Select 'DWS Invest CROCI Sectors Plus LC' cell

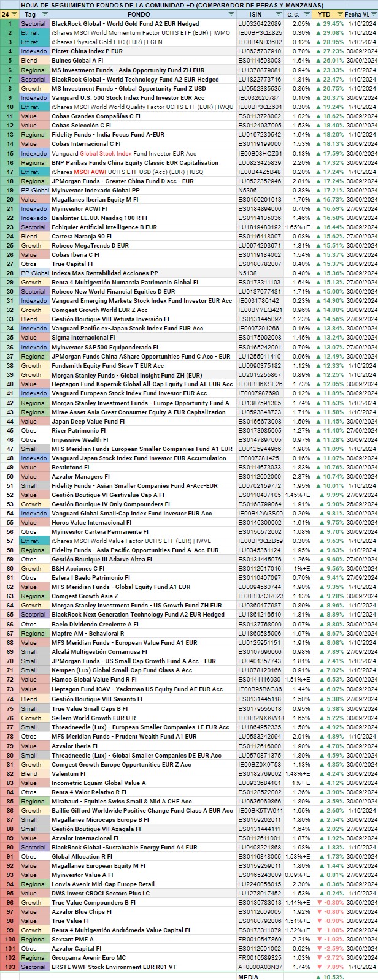tap(142, 893)
